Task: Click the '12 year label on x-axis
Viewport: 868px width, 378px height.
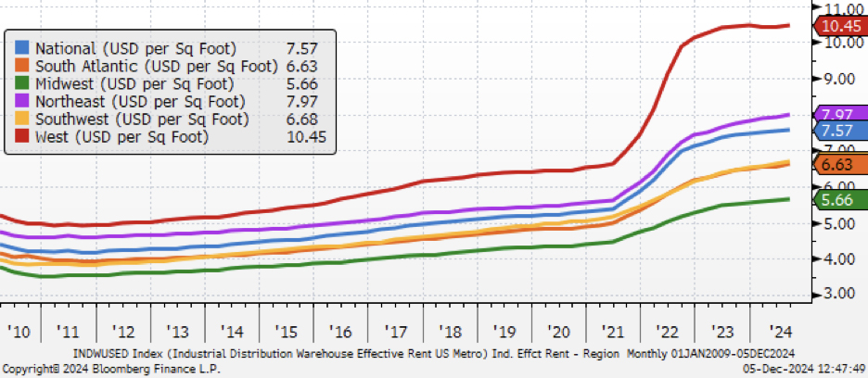Action: click(x=123, y=332)
